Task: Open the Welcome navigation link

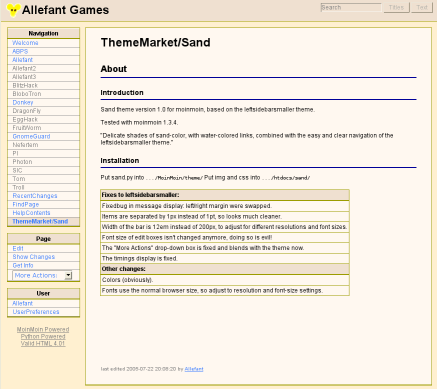Action: [x=25, y=43]
